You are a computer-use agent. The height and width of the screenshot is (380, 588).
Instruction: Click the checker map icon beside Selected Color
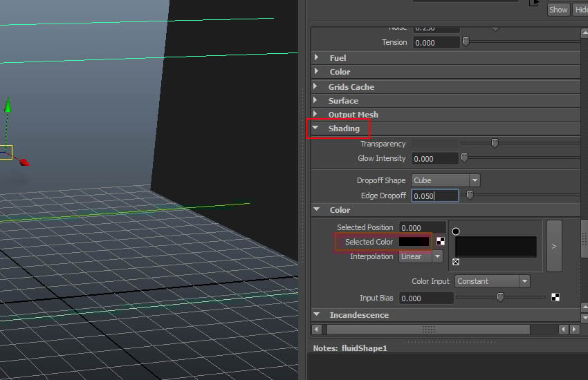440,242
